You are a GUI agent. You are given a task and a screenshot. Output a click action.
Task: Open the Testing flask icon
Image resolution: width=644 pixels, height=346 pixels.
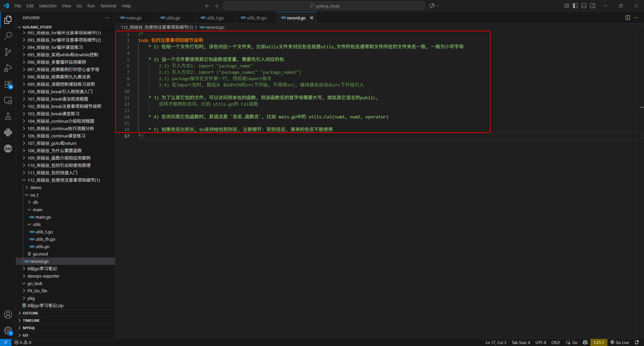pyautogui.click(x=8, y=116)
